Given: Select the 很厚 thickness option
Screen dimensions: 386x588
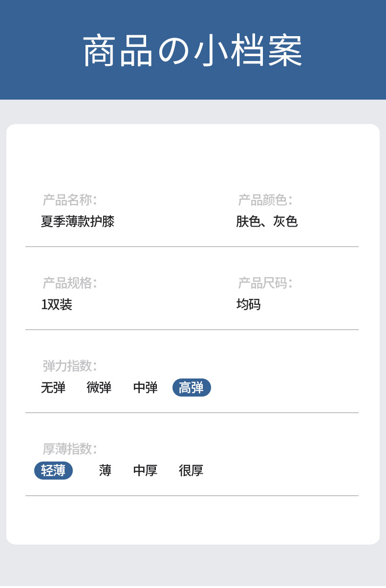Looking at the screenshot, I should (x=191, y=471).
